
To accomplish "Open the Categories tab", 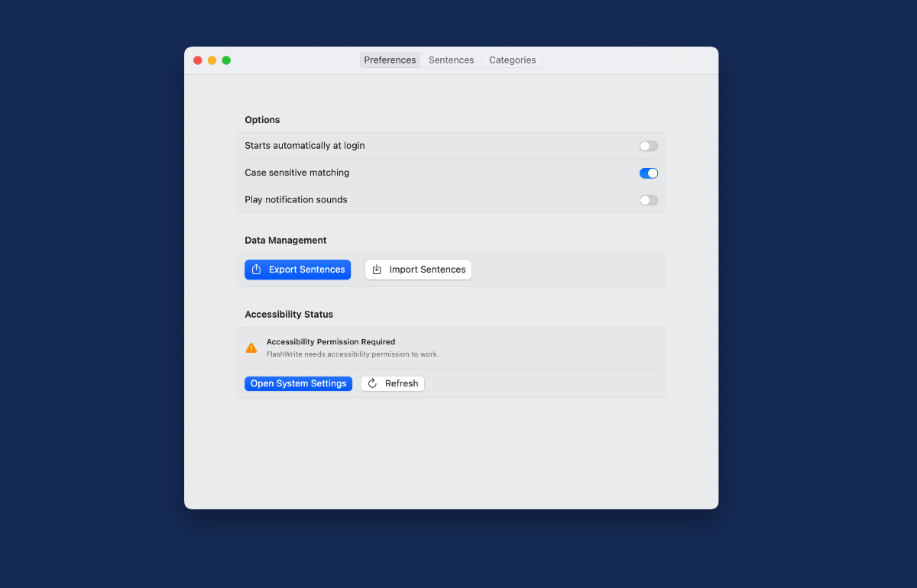I will pos(512,60).
